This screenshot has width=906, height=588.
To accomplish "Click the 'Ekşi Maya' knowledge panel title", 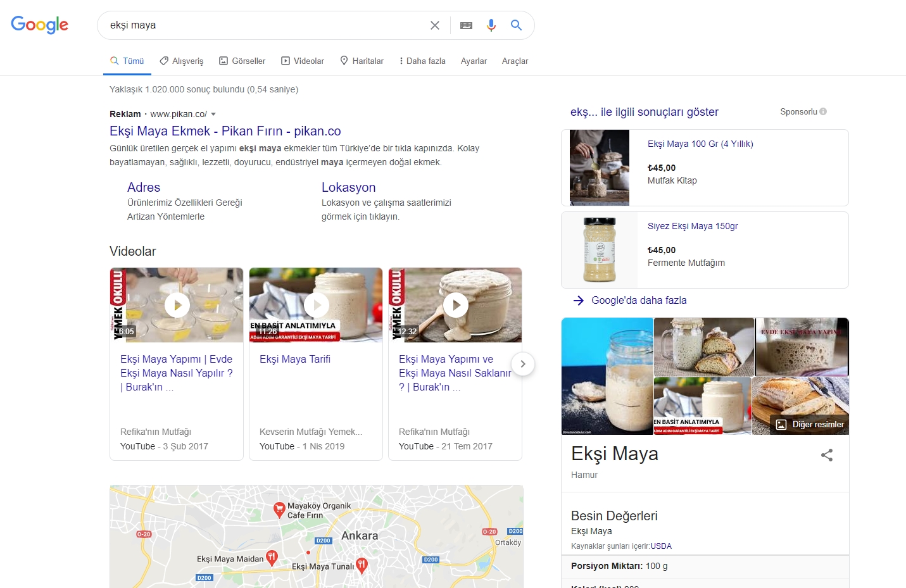I will point(615,454).
